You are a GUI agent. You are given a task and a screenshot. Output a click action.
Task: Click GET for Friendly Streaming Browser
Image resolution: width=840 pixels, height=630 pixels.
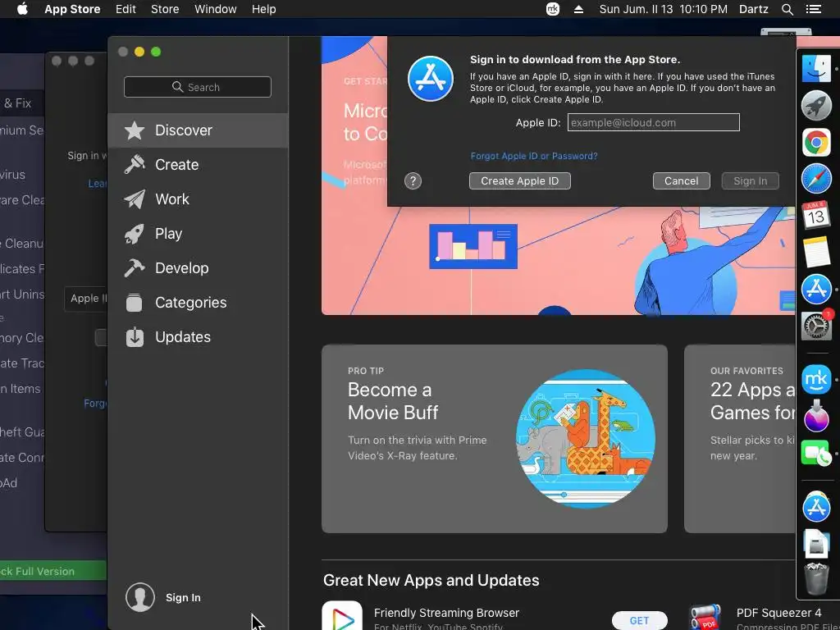(x=639, y=620)
